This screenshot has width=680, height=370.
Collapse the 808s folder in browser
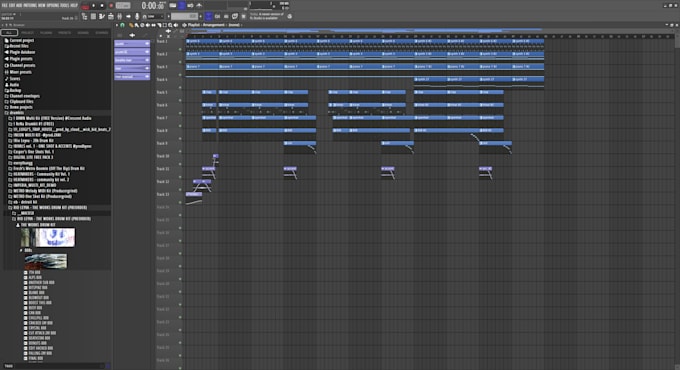tap(26, 250)
